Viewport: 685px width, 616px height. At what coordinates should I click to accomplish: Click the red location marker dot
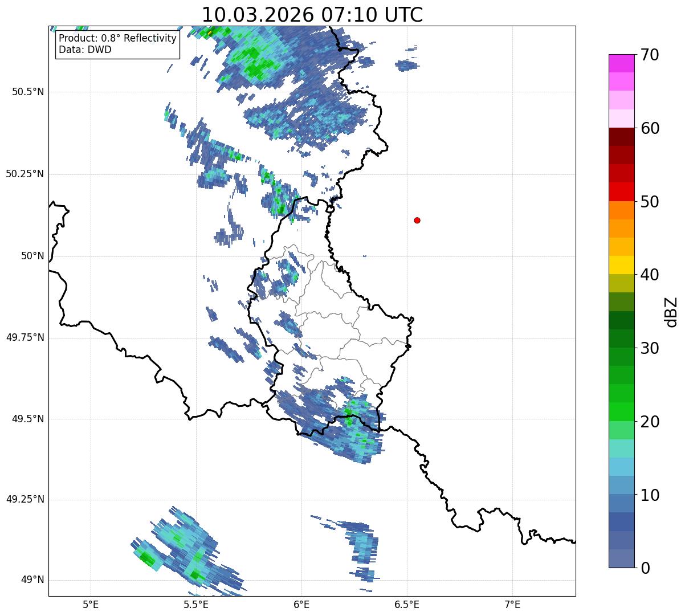[417, 220]
